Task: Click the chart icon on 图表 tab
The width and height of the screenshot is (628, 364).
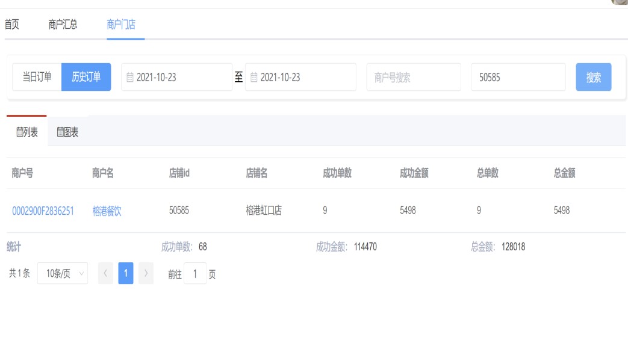Action: tap(60, 132)
